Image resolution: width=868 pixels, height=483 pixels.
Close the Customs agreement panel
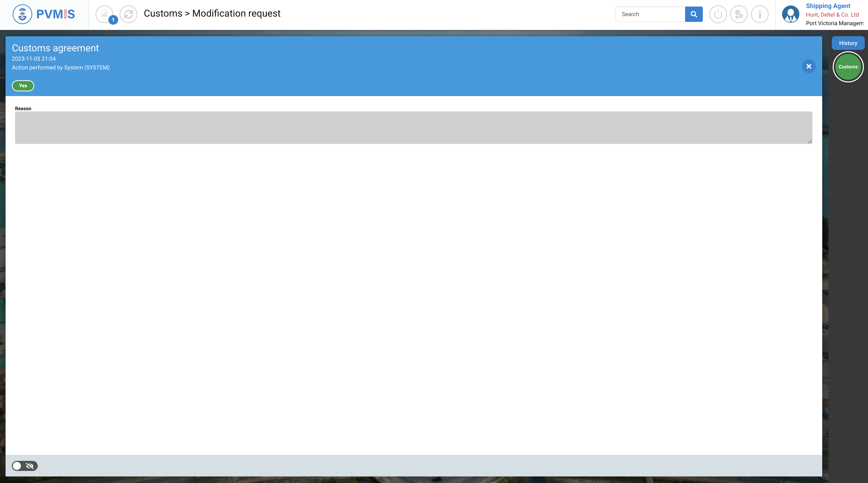pos(809,66)
